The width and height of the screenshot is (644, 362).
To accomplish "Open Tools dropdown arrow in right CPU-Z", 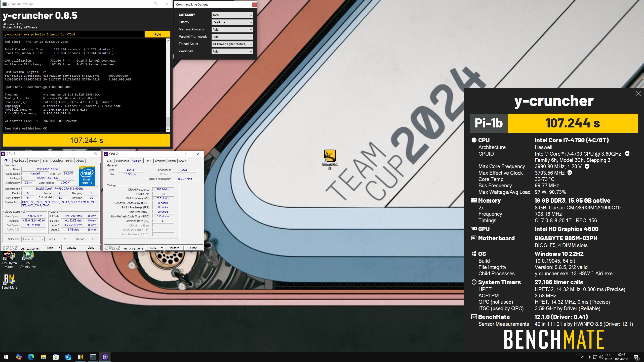I will tap(162, 248).
